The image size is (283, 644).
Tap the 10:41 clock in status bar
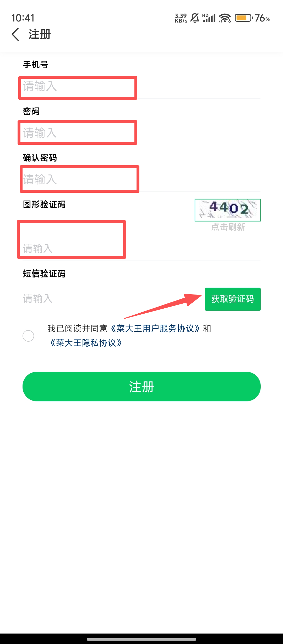pos(23,18)
